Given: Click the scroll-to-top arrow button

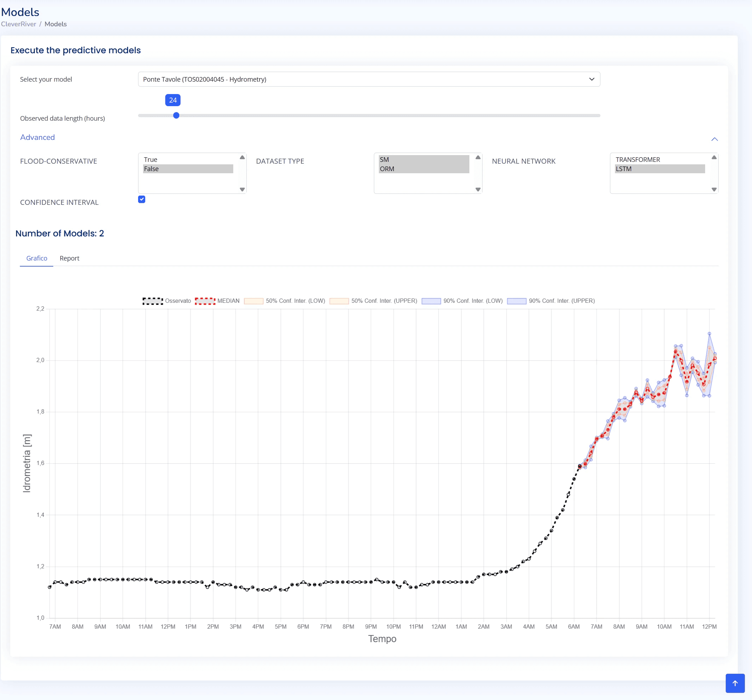Looking at the screenshot, I should [x=735, y=683].
